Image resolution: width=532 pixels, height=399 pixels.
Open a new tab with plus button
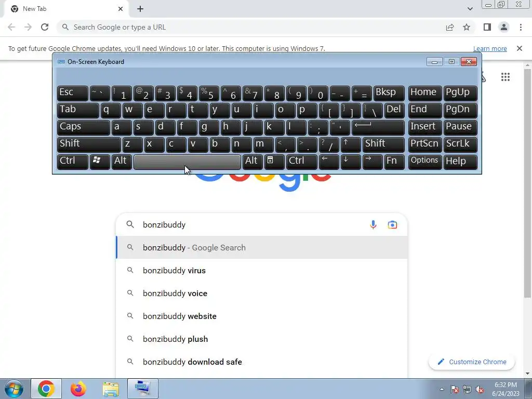tap(140, 9)
